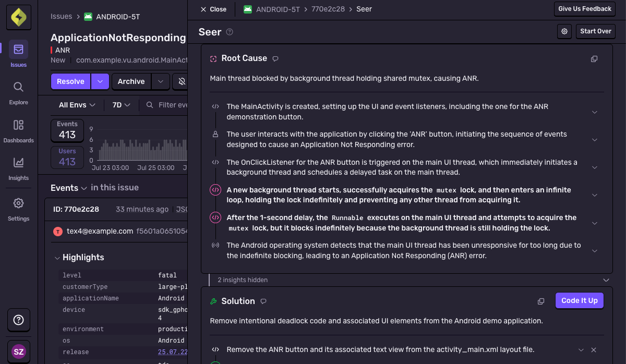
Task: Expand the 2 insights hidden row
Action: point(606,280)
